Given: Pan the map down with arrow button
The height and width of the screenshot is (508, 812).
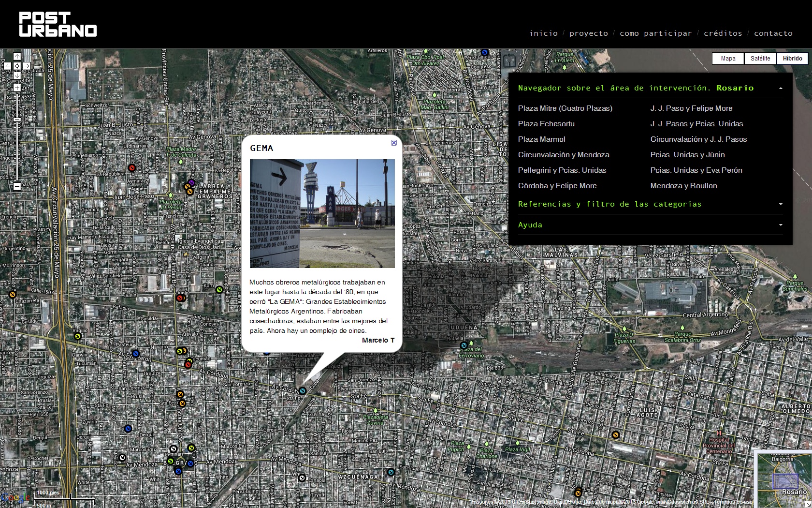Looking at the screenshot, I should (x=17, y=75).
